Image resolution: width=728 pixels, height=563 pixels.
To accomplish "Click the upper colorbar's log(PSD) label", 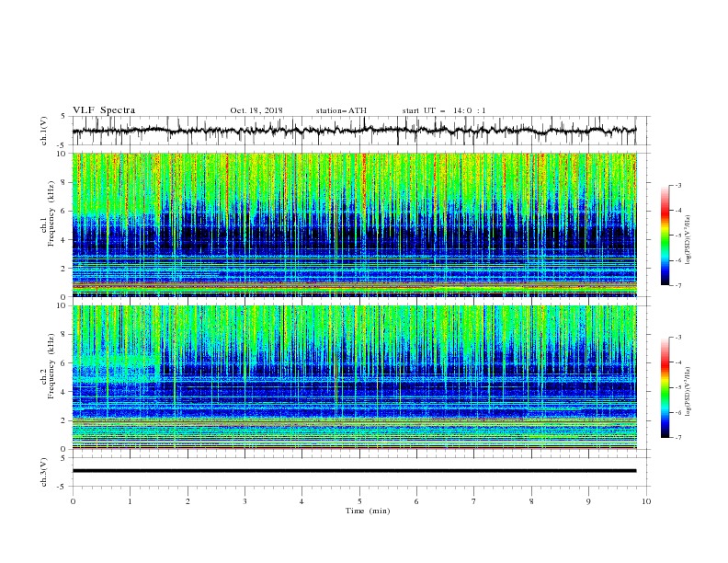I will 688,239.
